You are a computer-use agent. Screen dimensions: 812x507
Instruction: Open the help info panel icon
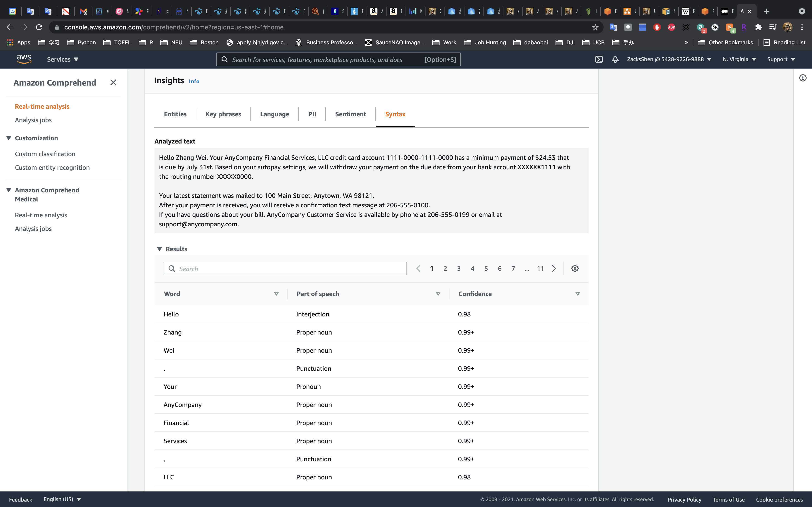coord(803,78)
